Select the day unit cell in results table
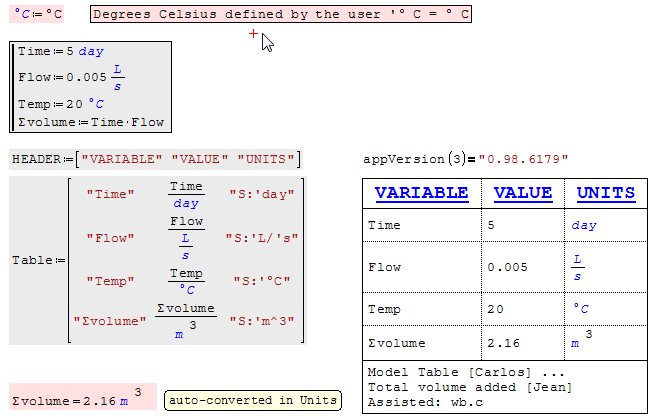 click(x=583, y=226)
